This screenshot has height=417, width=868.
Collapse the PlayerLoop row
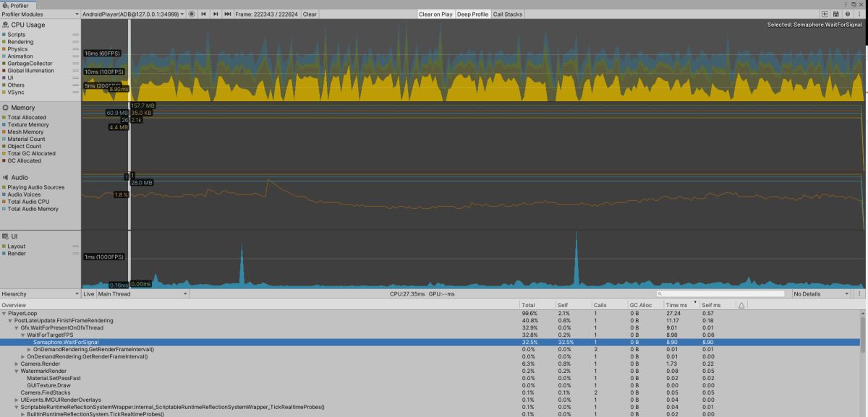coord(4,313)
